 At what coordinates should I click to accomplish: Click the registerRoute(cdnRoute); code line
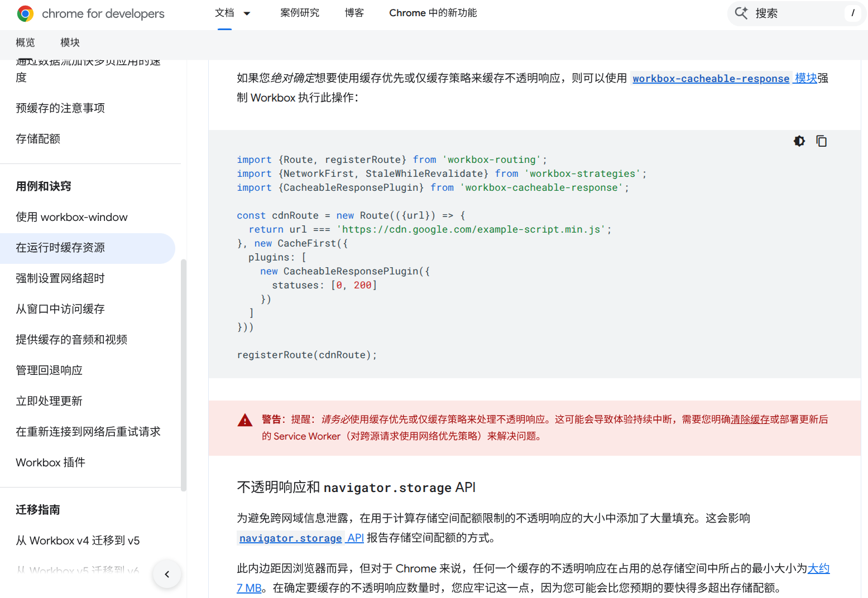307,355
